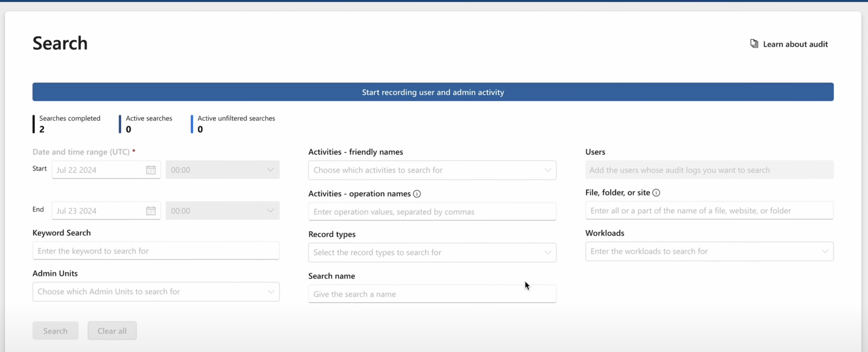
Task: Open the Admin Units dropdown
Action: coord(156,292)
